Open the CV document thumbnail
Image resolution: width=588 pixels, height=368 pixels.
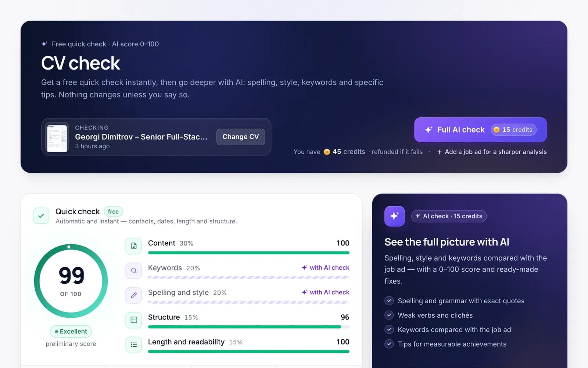pyautogui.click(x=57, y=137)
